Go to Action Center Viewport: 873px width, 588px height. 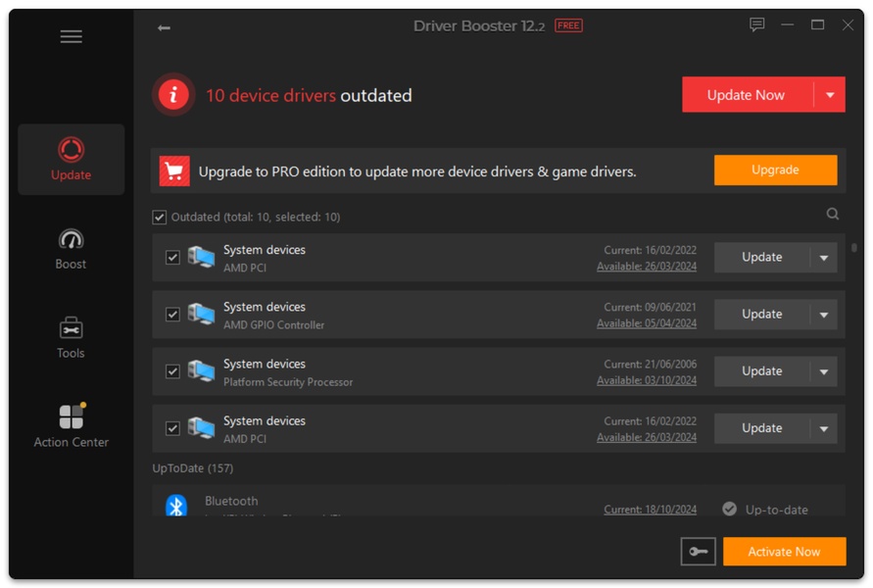point(71,426)
